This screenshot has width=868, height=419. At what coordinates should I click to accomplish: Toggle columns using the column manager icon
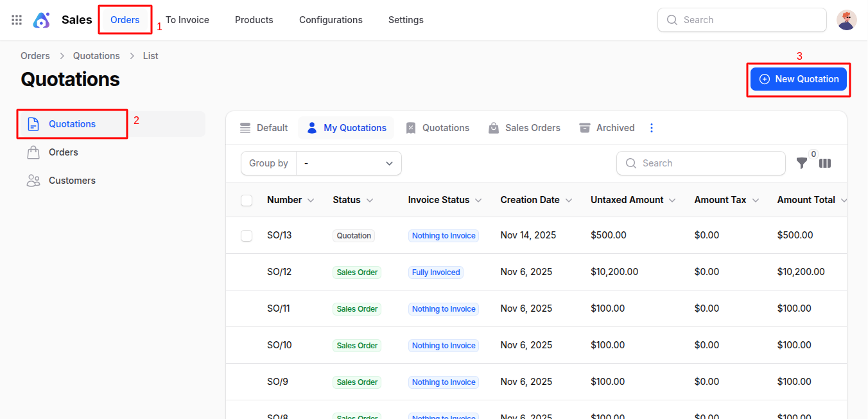[x=825, y=163]
